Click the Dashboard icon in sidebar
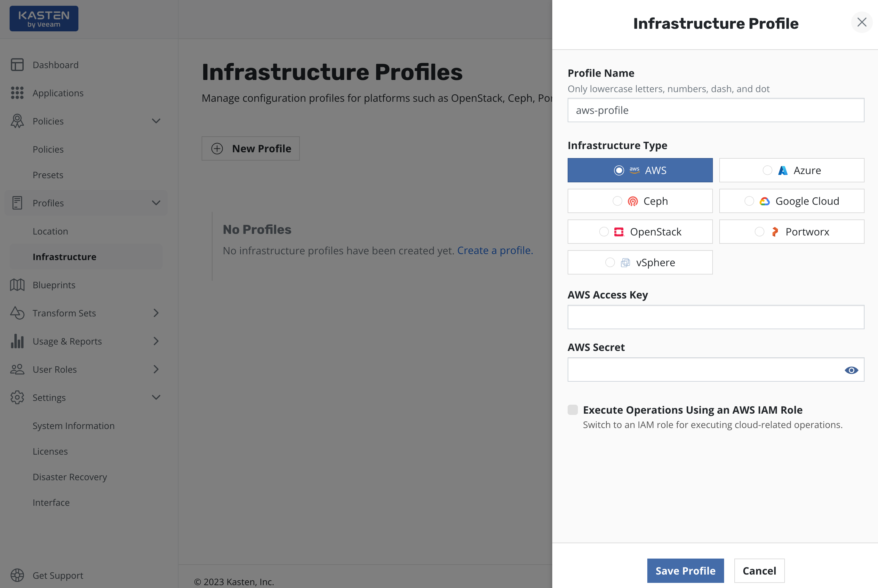878x588 pixels. [x=17, y=65]
